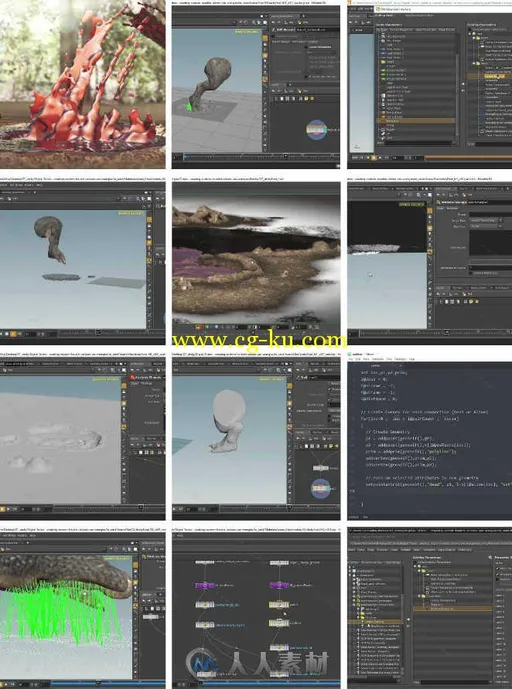The image size is (512, 689).
Task: Open thumbnail of creature floating above ground
Action: pos(82,259)
